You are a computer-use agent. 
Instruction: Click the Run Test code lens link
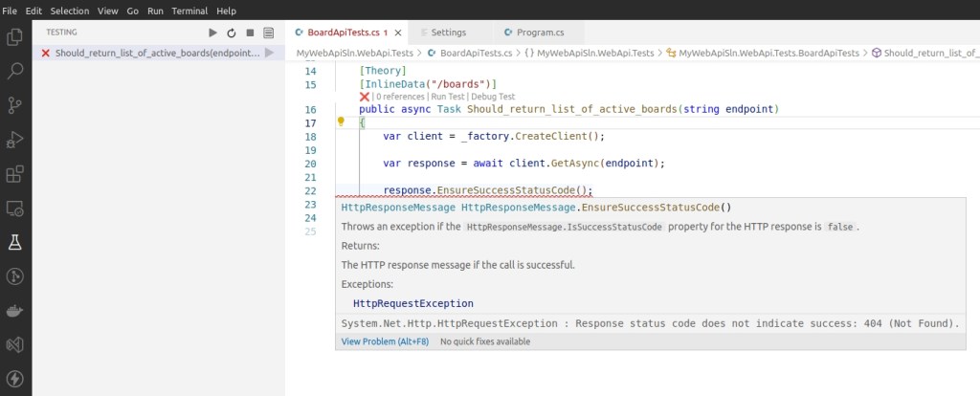coord(450,97)
